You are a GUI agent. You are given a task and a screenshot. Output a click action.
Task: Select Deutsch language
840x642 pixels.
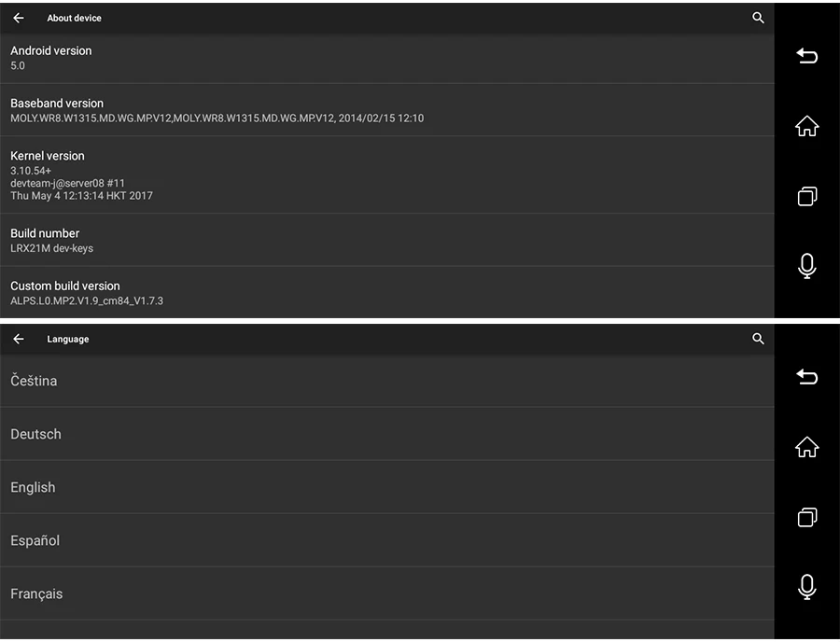[386, 434]
